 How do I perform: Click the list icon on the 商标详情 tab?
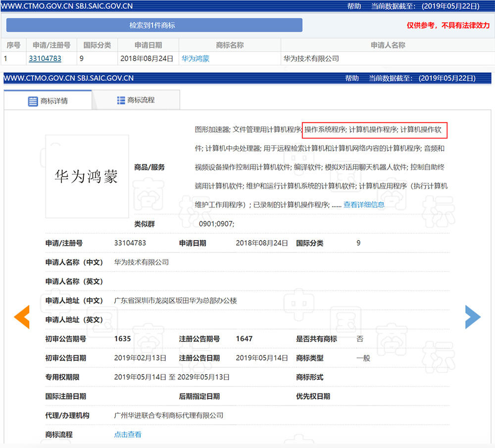(33, 101)
